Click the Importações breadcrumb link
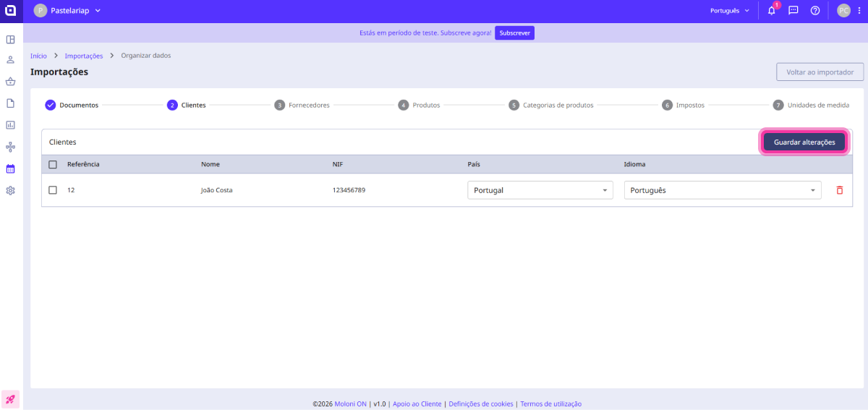This screenshot has height=410, width=868. [83, 56]
